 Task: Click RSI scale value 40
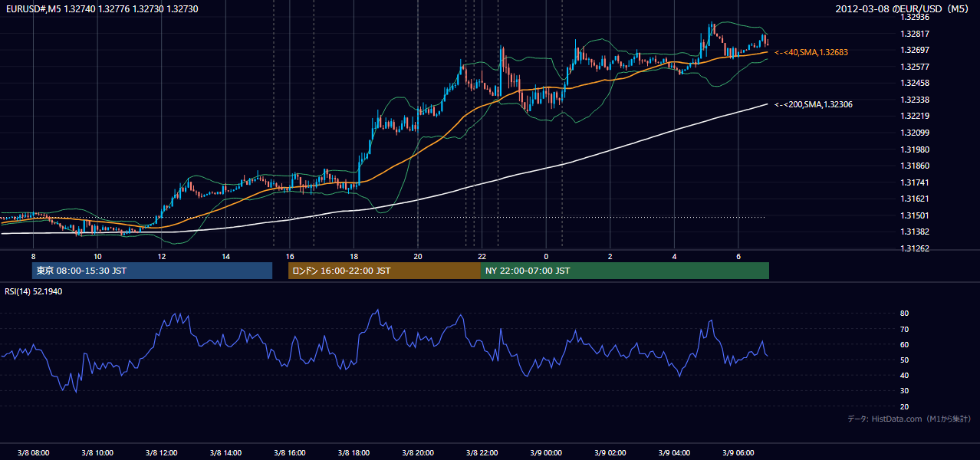click(x=904, y=375)
